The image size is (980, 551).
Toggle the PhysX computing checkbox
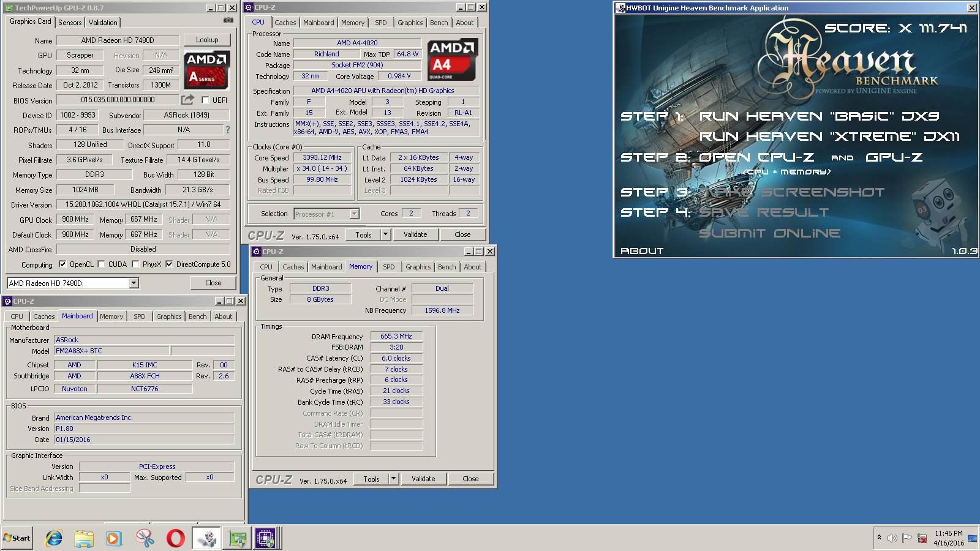pyautogui.click(x=135, y=264)
